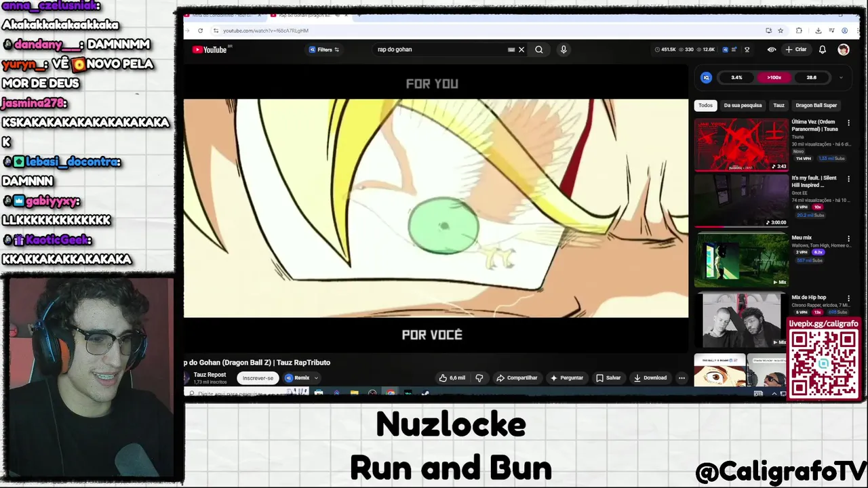The image size is (868, 488).
Task: Open the YouTube home logo
Action: [210, 49]
